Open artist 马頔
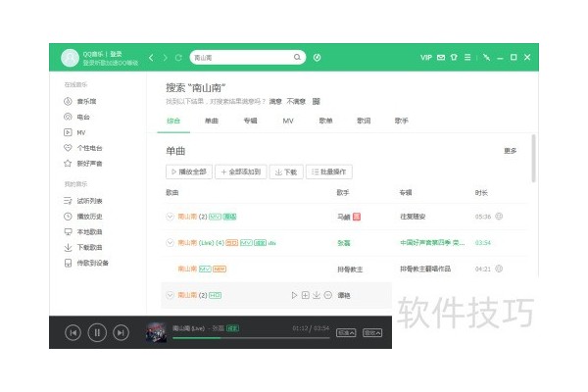The height and width of the screenshot is (392, 588). tap(344, 217)
